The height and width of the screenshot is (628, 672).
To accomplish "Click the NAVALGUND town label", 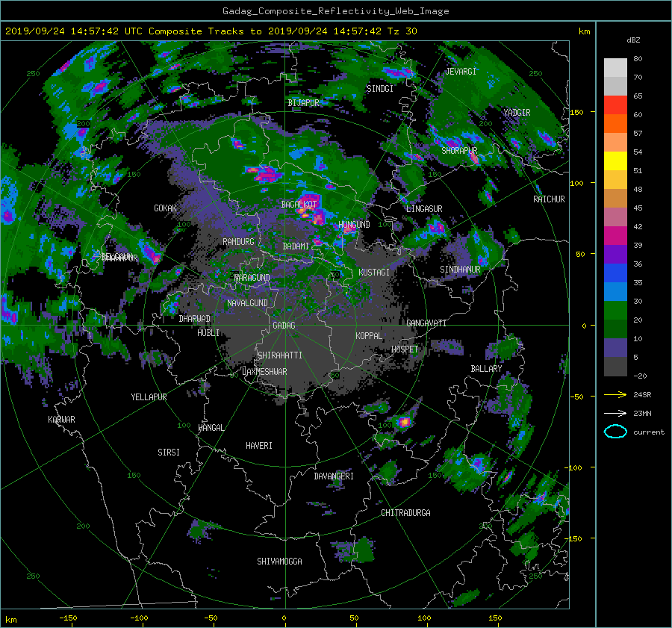I will 247,303.
